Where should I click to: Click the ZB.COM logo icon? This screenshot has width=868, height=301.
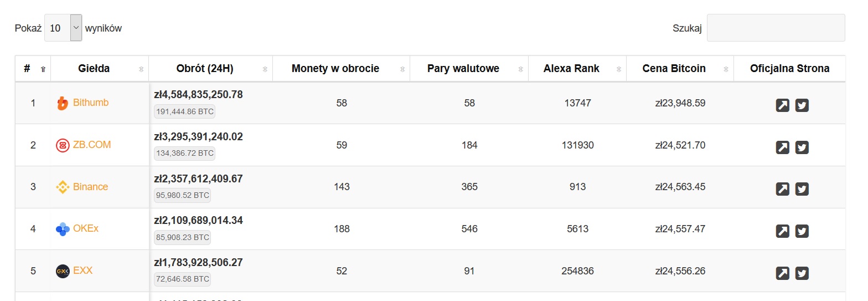pos(63,145)
